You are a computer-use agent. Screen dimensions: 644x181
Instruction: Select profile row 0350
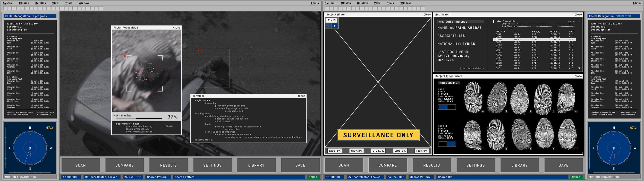click(535, 40)
